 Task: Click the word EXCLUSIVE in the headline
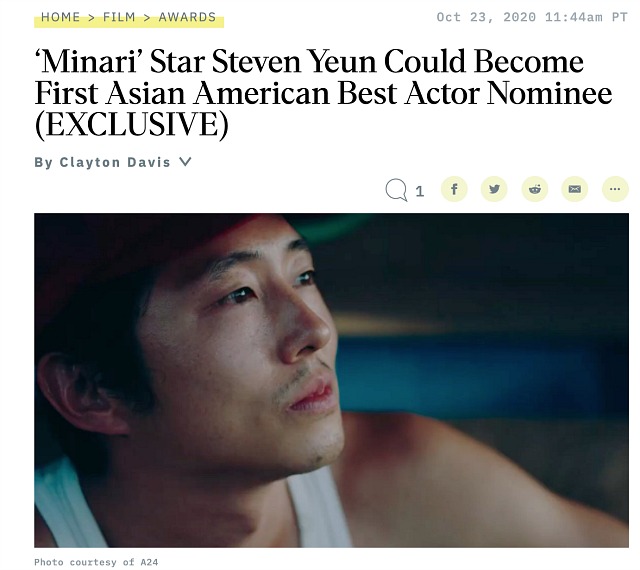click(131, 126)
